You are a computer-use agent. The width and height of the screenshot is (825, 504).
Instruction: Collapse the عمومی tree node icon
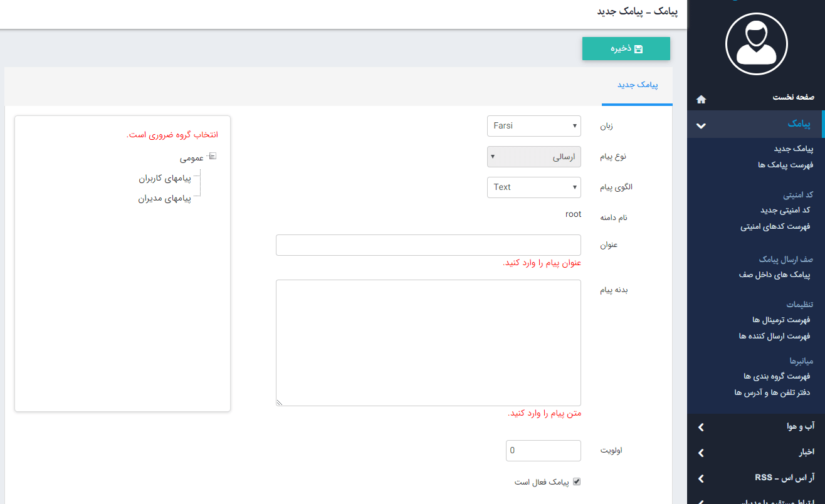click(213, 157)
